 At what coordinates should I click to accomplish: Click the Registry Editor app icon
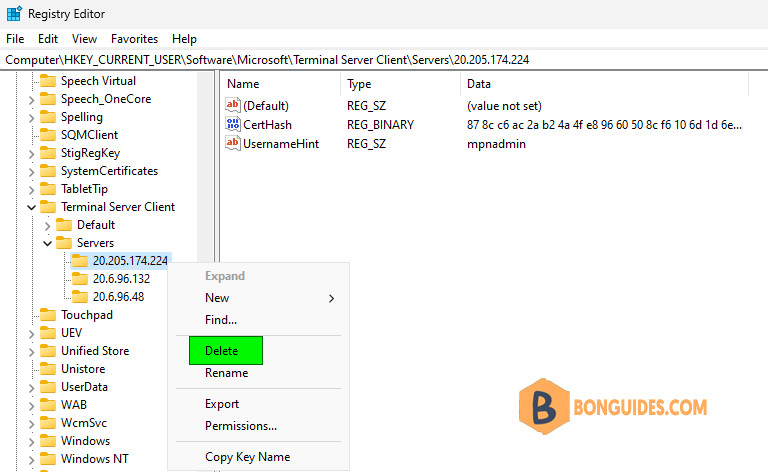tap(14, 13)
